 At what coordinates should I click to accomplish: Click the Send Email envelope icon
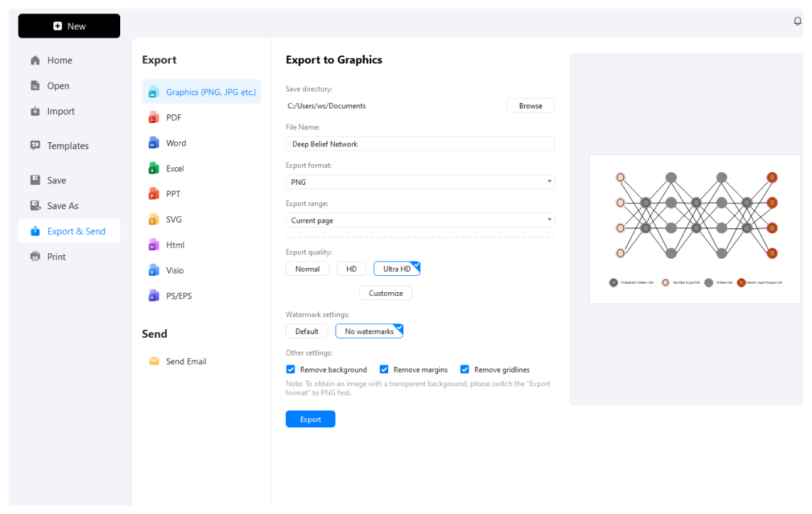[x=154, y=361]
